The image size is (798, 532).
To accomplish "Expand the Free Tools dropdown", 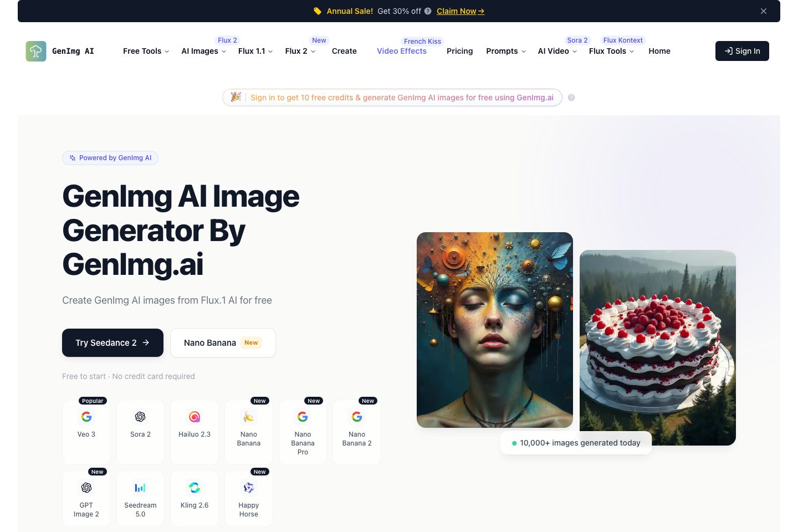I will (146, 51).
